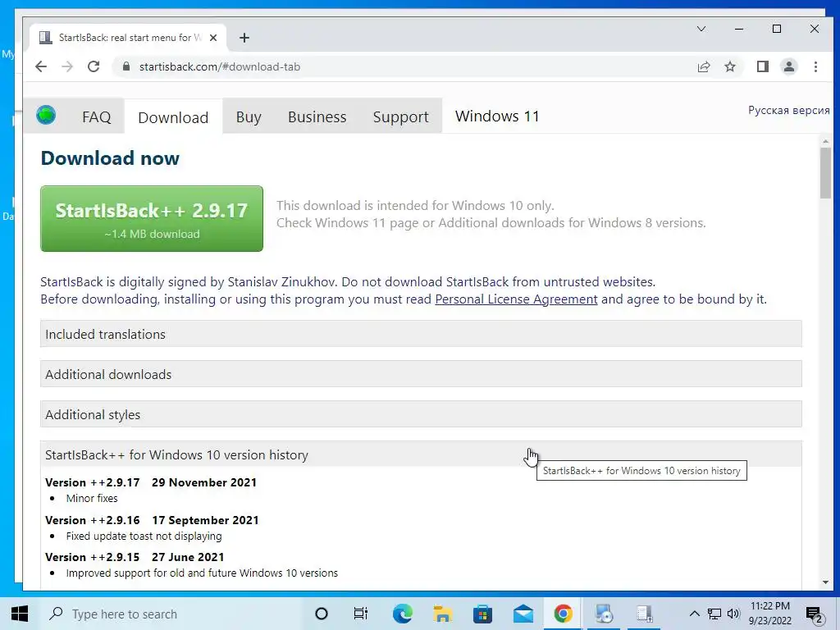Open the document setup taskbar icon
The width and height of the screenshot is (840, 630).
[x=644, y=614]
